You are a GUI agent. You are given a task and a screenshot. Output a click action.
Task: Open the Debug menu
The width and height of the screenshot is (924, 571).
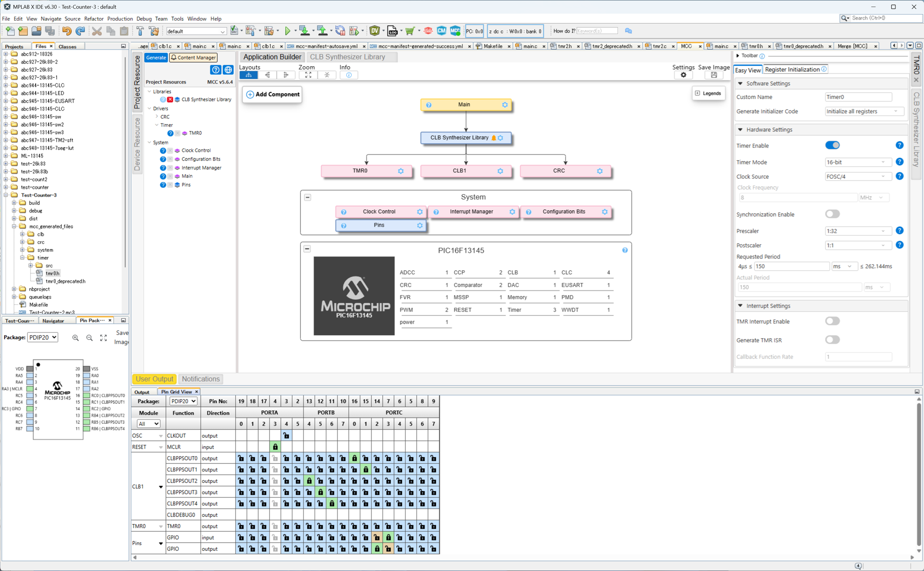pos(144,19)
